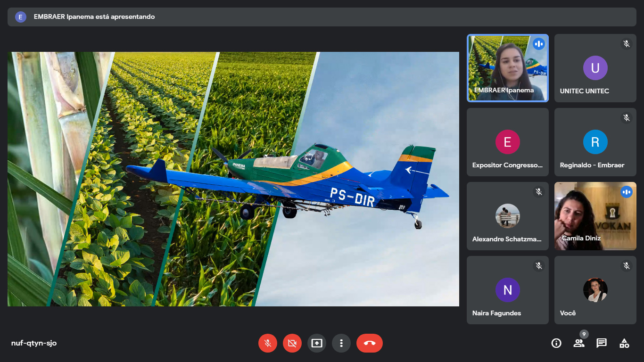The image size is (644, 362).
Task: Select the Camila Diniz video tile
Action: 595,216
